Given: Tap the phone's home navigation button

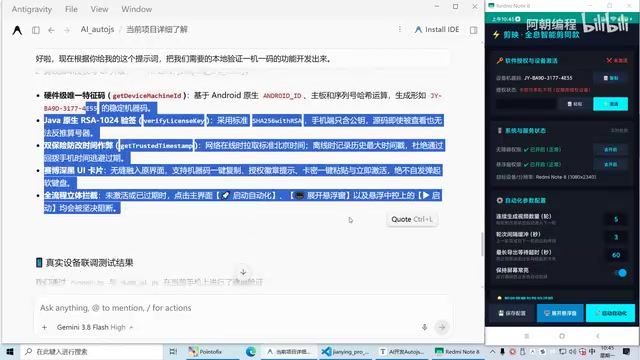Looking at the screenshot, I should [x=562, y=336].
